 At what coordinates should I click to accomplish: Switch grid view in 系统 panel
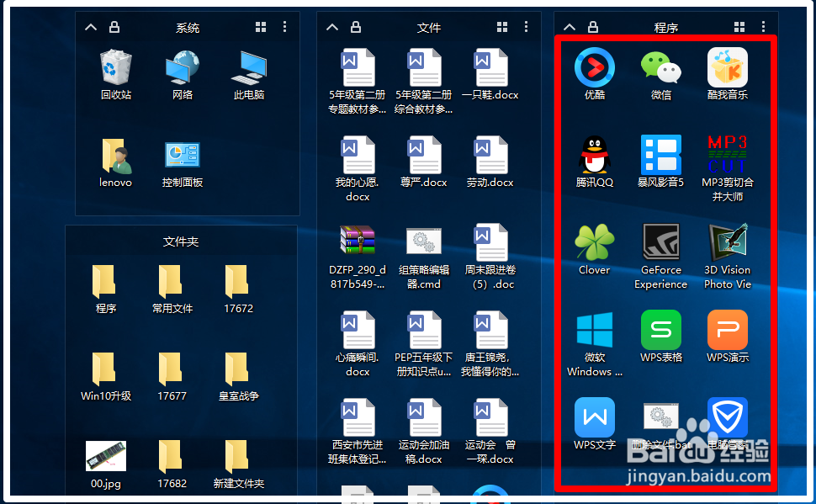click(261, 27)
